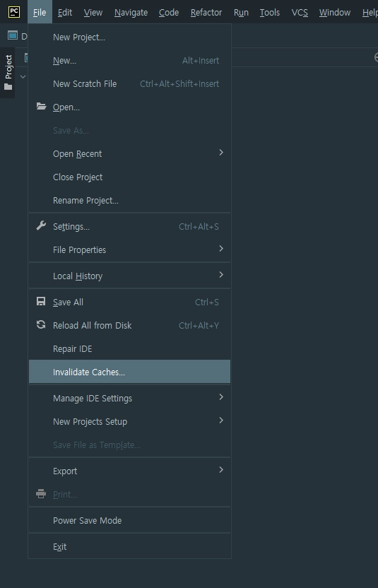Viewport: 378px width, 588px height.
Task: Choose New Scratch File
Action: click(129, 83)
